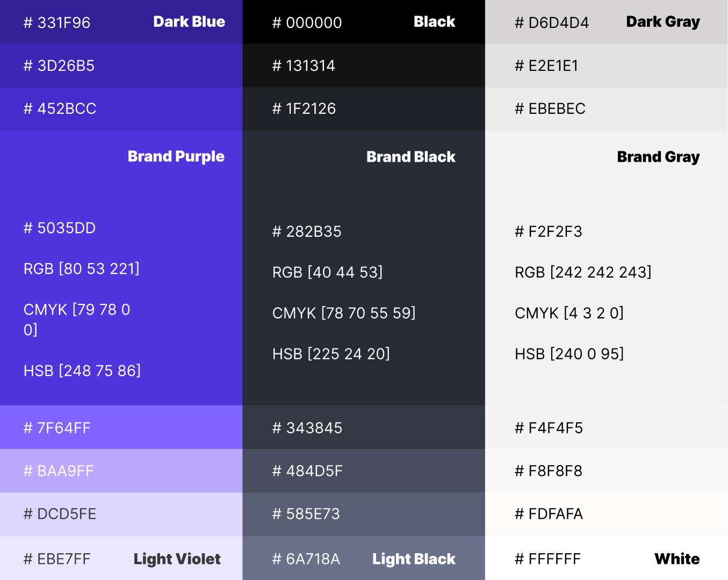The width and height of the screenshot is (728, 580).
Task: Click the HSB [240 0 95] value
Action: pyautogui.click(x=569, y=354)
